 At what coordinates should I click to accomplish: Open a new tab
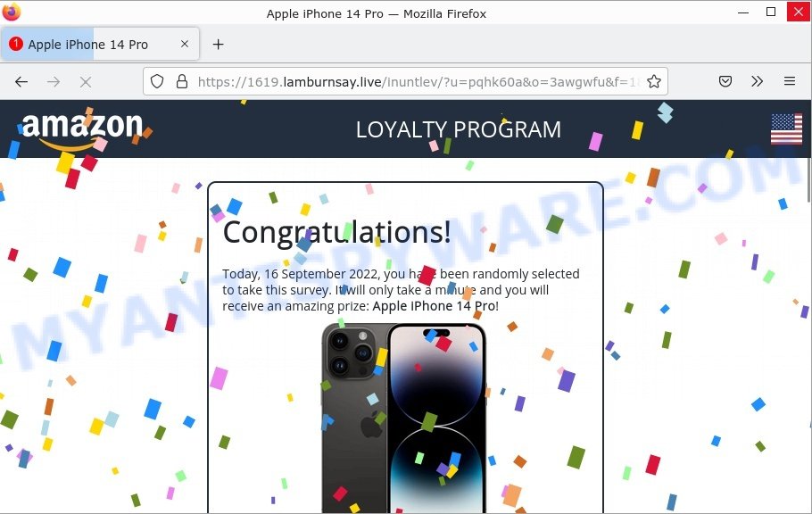[x=218, y=45]
